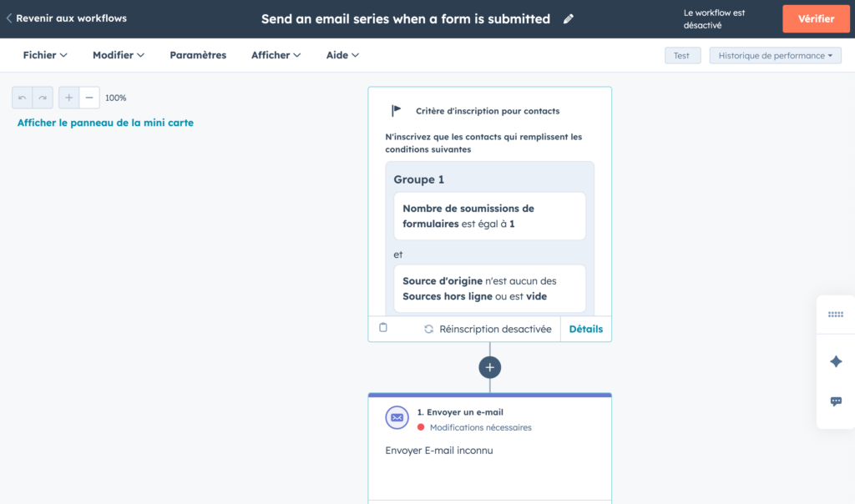Expand the Modifier dropdown menu
855x504 pixels.
[119, 55]
